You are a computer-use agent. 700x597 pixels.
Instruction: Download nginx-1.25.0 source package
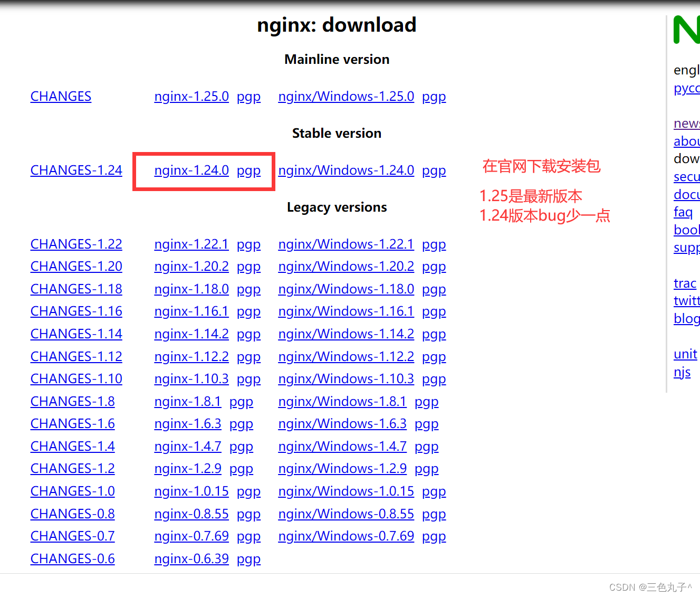tap(191, 97)
